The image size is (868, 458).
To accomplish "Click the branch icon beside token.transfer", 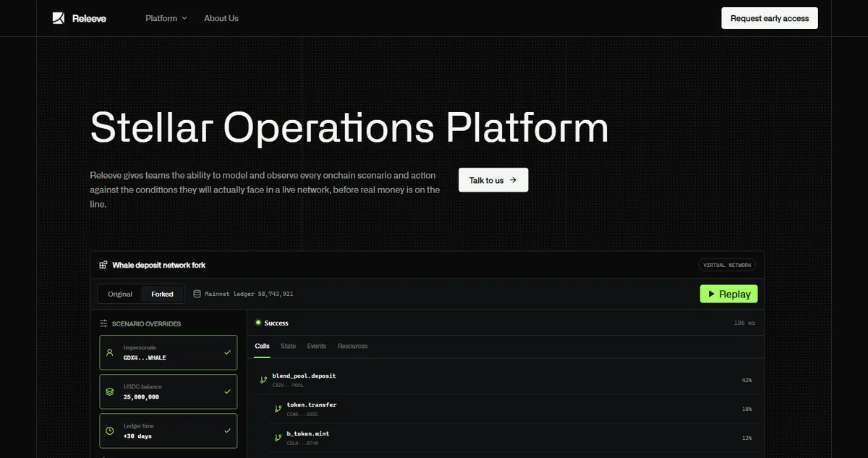I will tap(278, 409).
